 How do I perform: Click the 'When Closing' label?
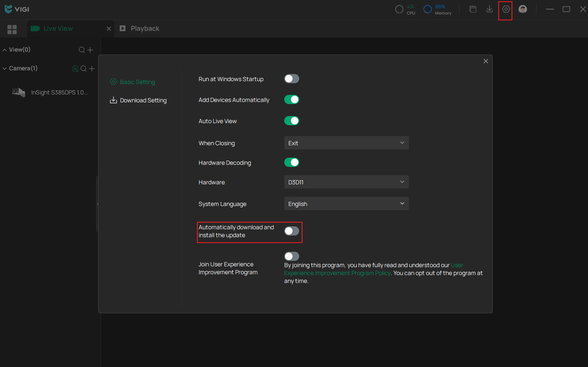[x=217, y=143]
